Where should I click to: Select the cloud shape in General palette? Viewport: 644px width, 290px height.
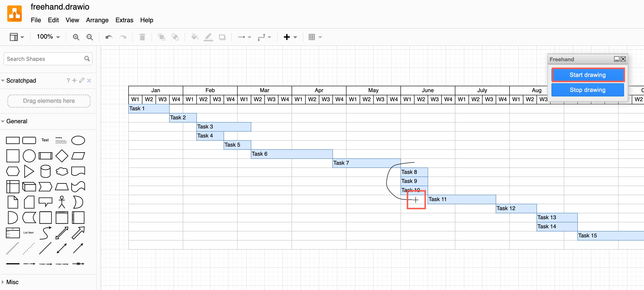(x=62, y=171)
